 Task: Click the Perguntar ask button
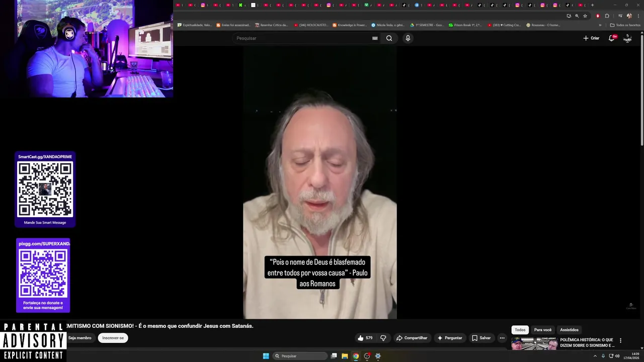[x=449, y=338]
